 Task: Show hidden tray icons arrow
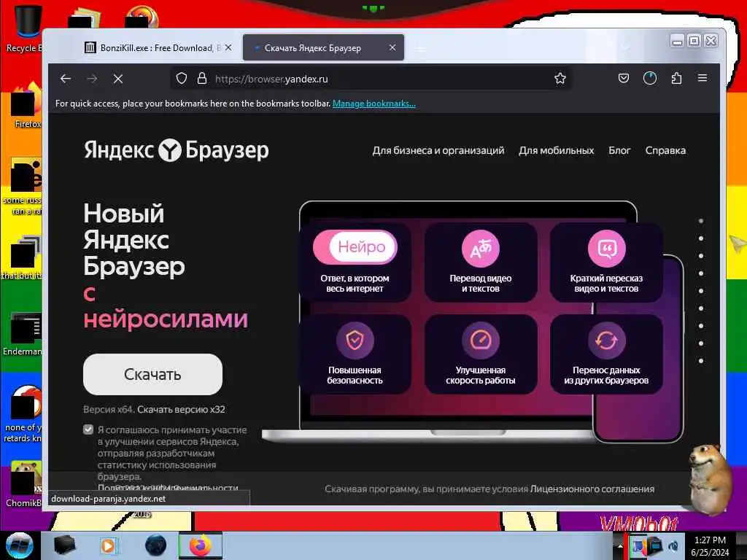[x=620, y=545]
